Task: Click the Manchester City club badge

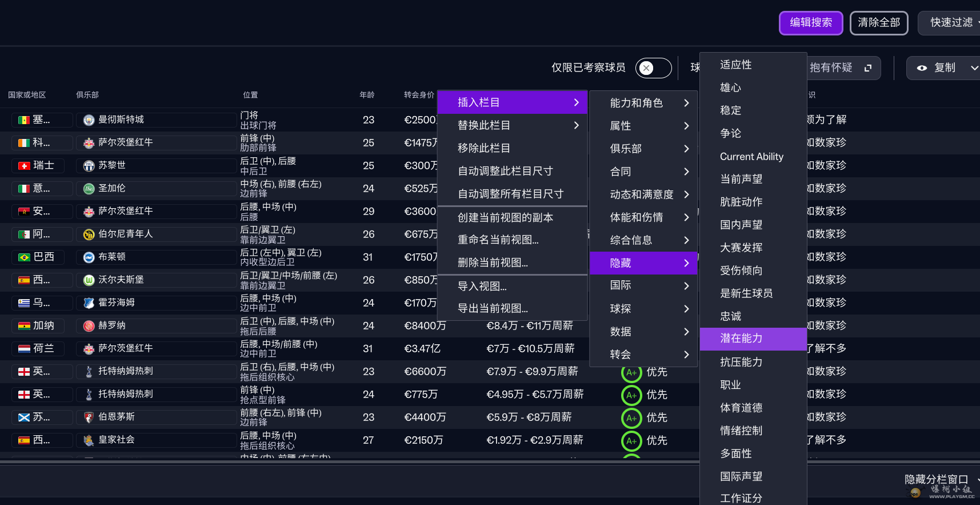Action: [x=89, y=120]
